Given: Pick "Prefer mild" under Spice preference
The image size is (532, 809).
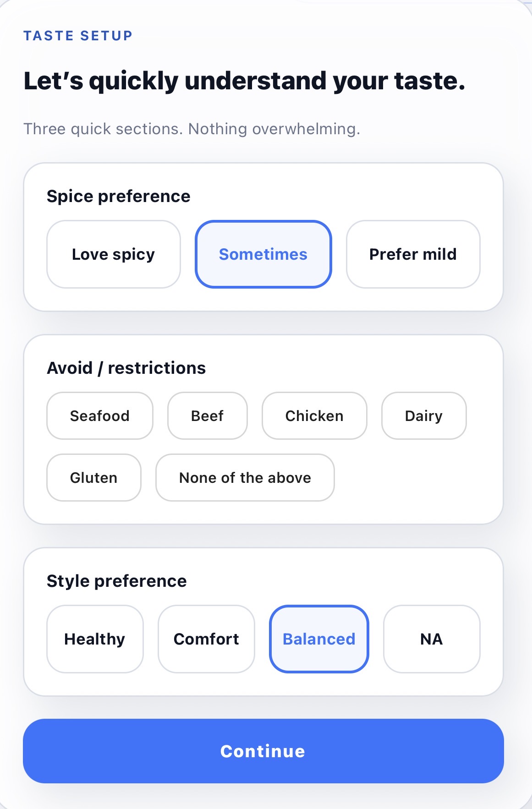Looking at the screenshot, I should [x=412, y=254].
